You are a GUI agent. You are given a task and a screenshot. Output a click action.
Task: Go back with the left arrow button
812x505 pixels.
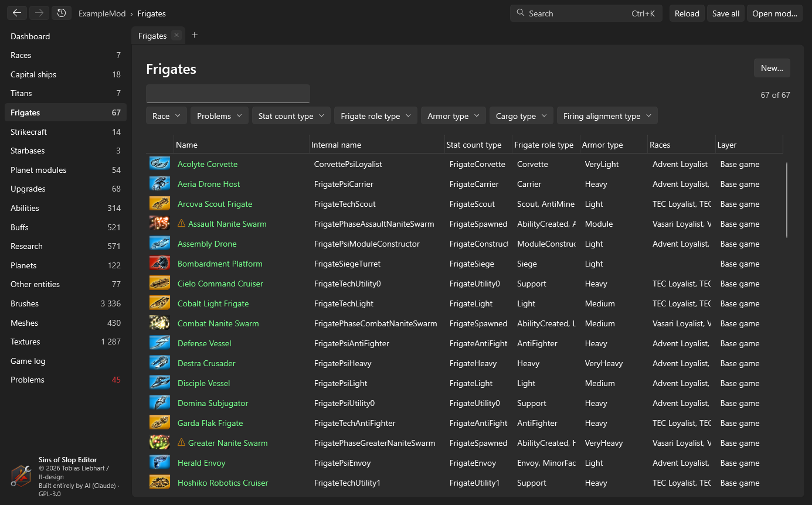17,13
